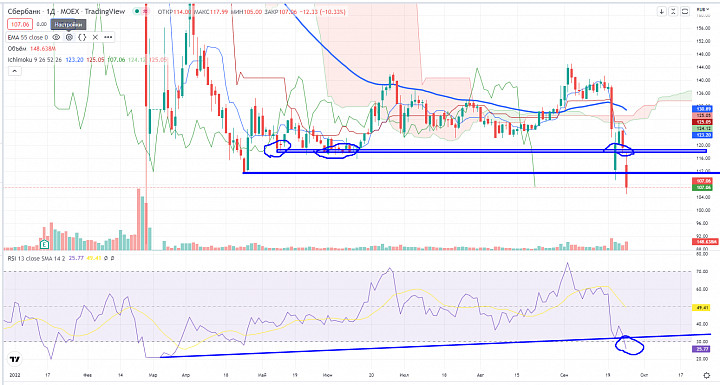Viewport: 720px width, 385px height.
Task: Toggle EMA 55 indicator visibility eye
Action: [x=56, y=37]
